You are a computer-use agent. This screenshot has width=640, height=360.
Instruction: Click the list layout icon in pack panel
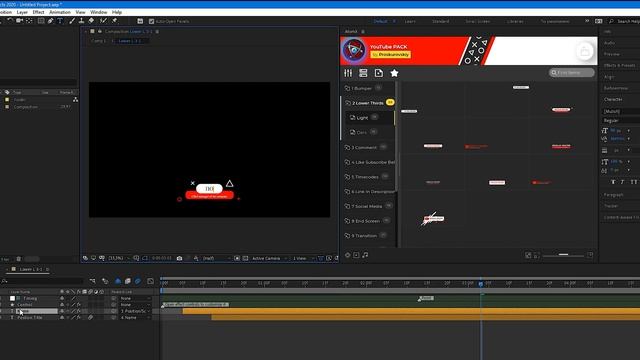coord(363,73)
